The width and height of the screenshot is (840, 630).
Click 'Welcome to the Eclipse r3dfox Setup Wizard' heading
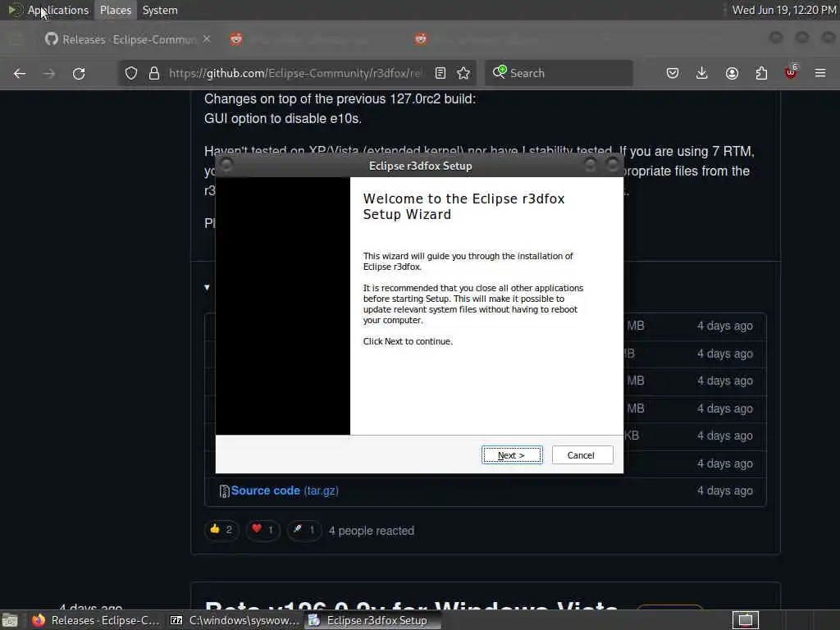tap(464, 206)
